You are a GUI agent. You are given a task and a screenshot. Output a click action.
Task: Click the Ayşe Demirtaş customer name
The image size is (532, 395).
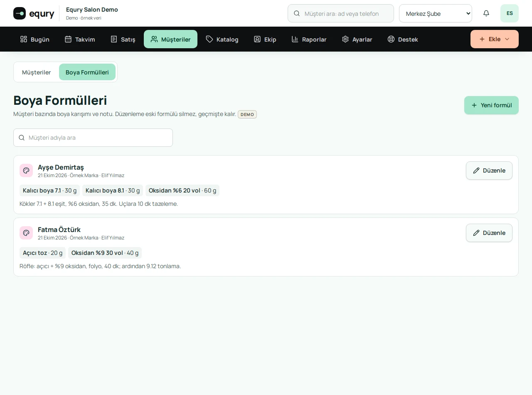point(61,167)
